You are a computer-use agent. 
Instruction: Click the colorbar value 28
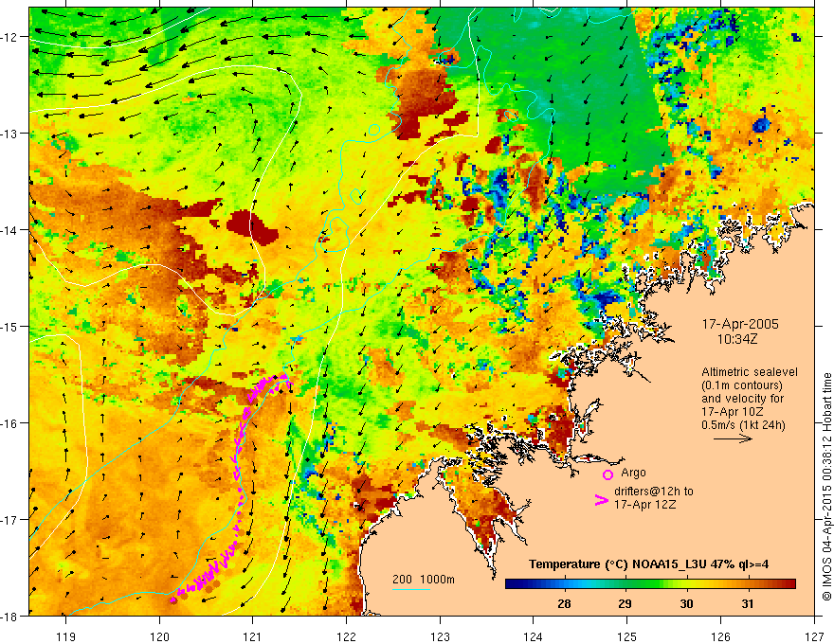(564, 603)
